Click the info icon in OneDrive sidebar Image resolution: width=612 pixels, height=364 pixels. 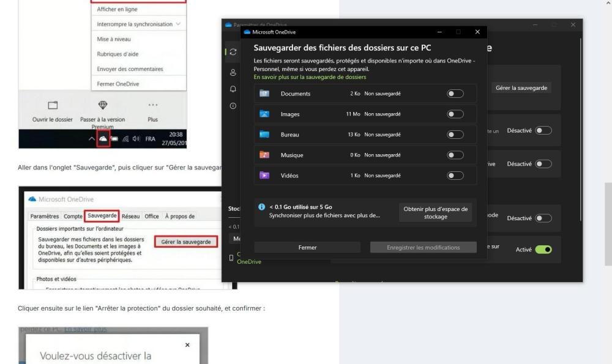pyautogui.click(x=233, y=106)
